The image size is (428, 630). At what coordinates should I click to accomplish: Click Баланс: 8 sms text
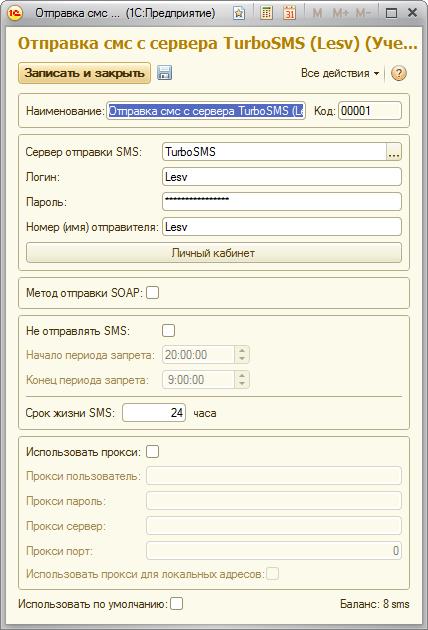pos(375,604)
